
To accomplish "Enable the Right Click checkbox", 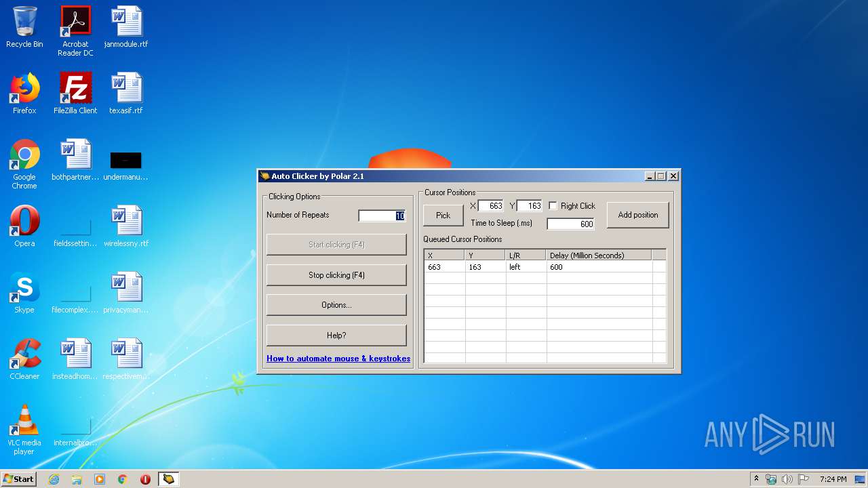I will (553, 206).
